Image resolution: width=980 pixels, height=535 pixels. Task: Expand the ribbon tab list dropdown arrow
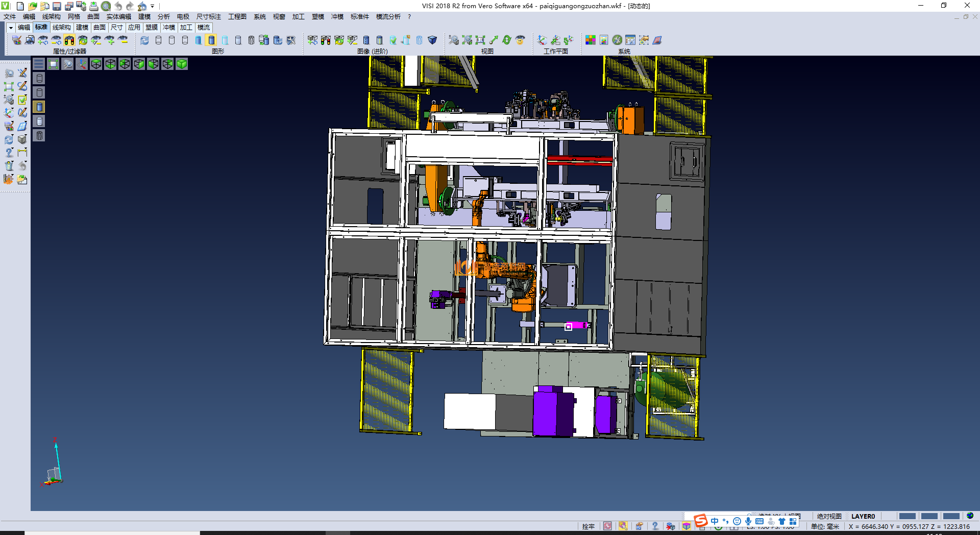tap(11, 28)
